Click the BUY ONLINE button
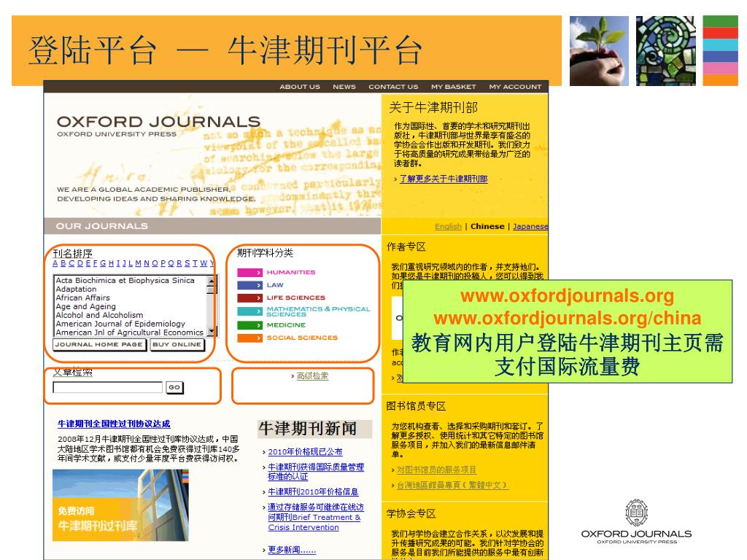 click(177, 344)
